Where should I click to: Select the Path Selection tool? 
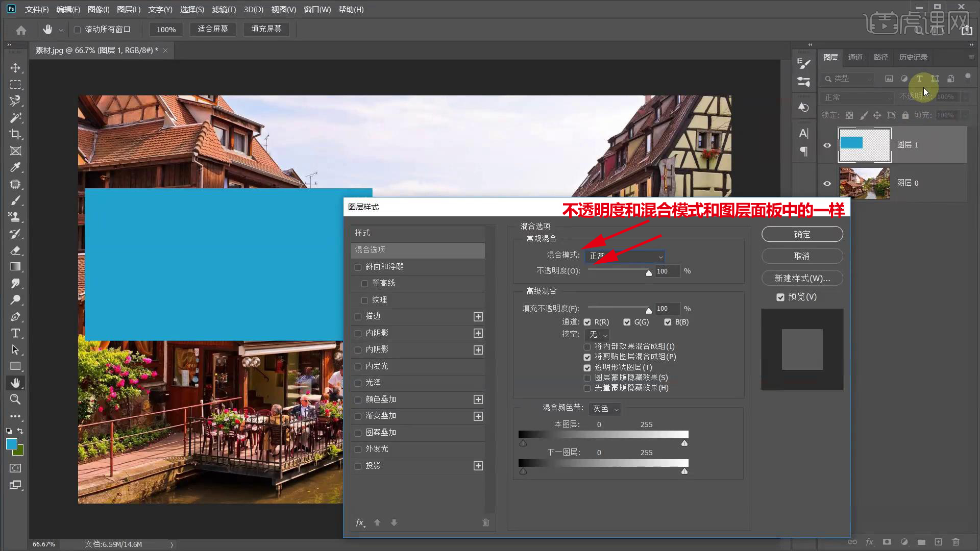tap(15, 350)
